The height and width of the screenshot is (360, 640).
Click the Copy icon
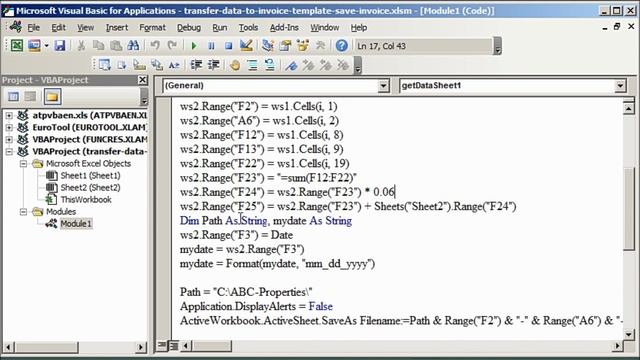pyautogui.click(x=98, y=46)
